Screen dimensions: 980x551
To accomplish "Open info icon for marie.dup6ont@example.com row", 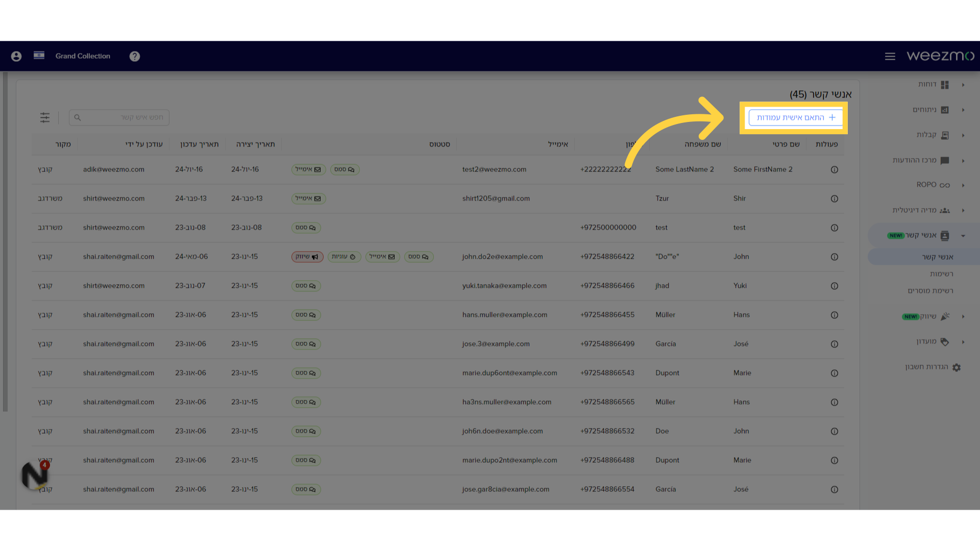I will [x=835, y=373].
